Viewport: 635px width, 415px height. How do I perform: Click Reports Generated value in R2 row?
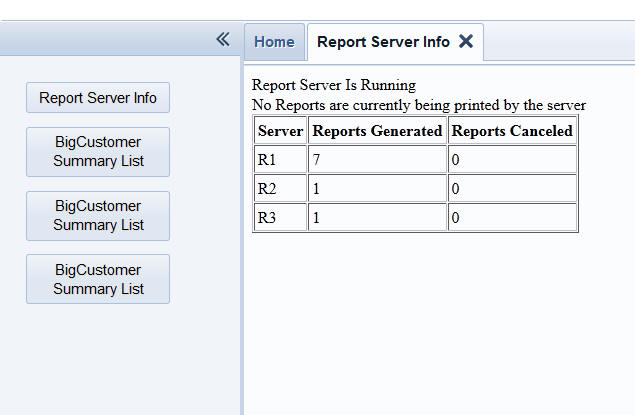(x=377, y=189)
